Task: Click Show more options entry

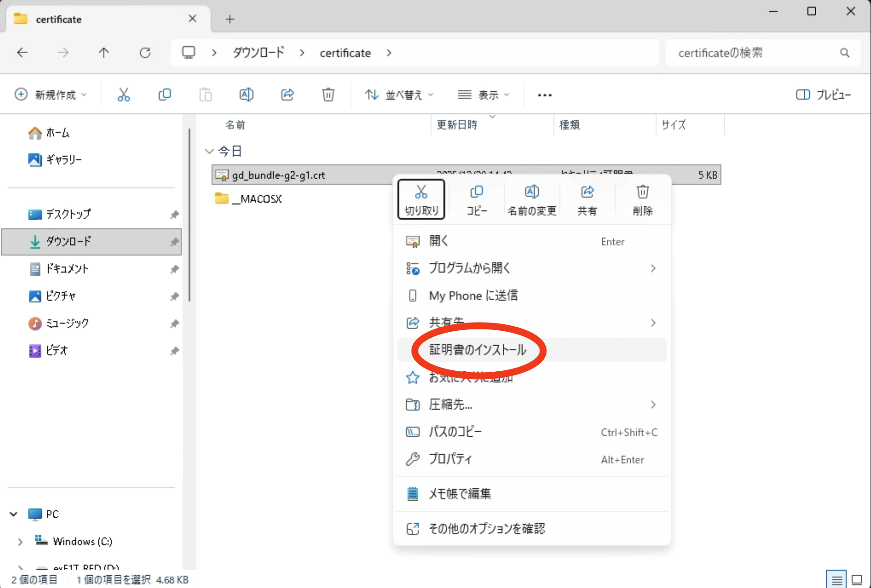Action: (487, 529)
